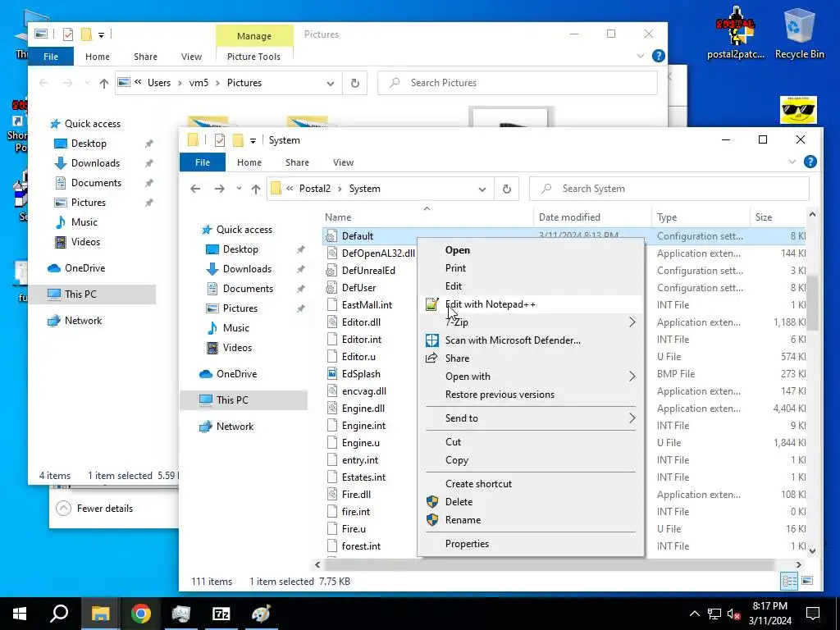
Task: Click Back arrow in System window
Action: click(195, 189)
